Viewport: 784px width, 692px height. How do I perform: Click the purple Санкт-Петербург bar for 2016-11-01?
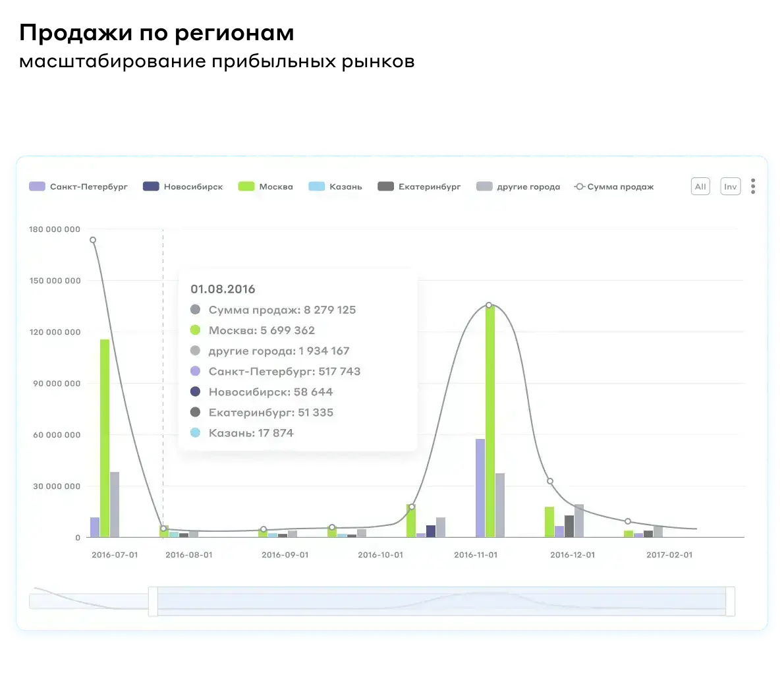[x=480, y=488]
